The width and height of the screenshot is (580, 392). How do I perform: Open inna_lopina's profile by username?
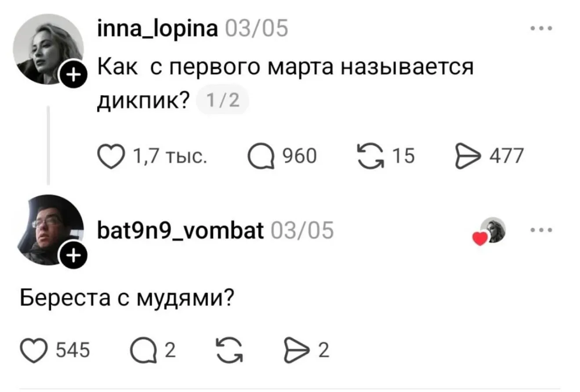point(157,29)
